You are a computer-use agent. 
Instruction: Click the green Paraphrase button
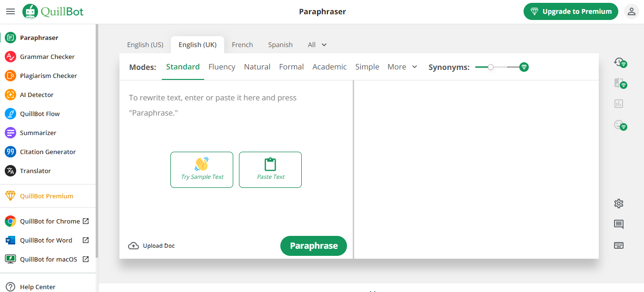314,246
